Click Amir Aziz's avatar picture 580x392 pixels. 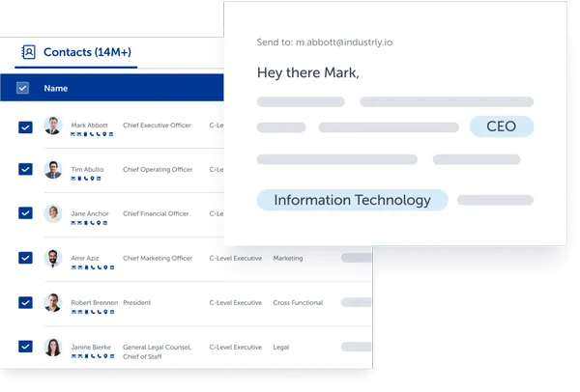53,259
